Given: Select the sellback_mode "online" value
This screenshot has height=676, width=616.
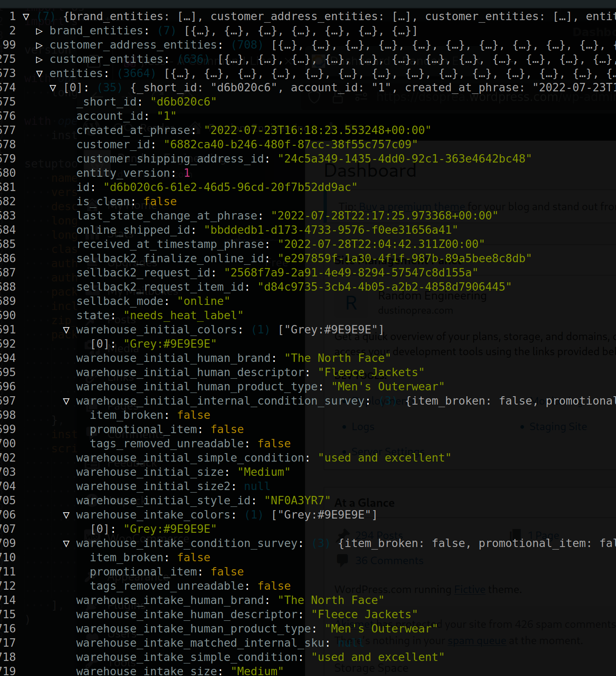Looking at the screenshot, I should tap(203, 301).
